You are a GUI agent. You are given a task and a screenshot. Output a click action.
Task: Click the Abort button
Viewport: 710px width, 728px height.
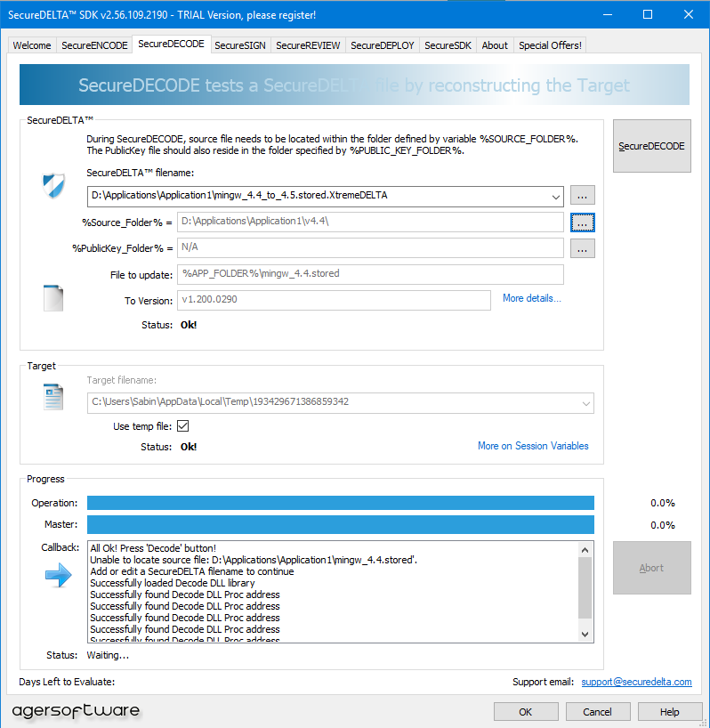651,568
